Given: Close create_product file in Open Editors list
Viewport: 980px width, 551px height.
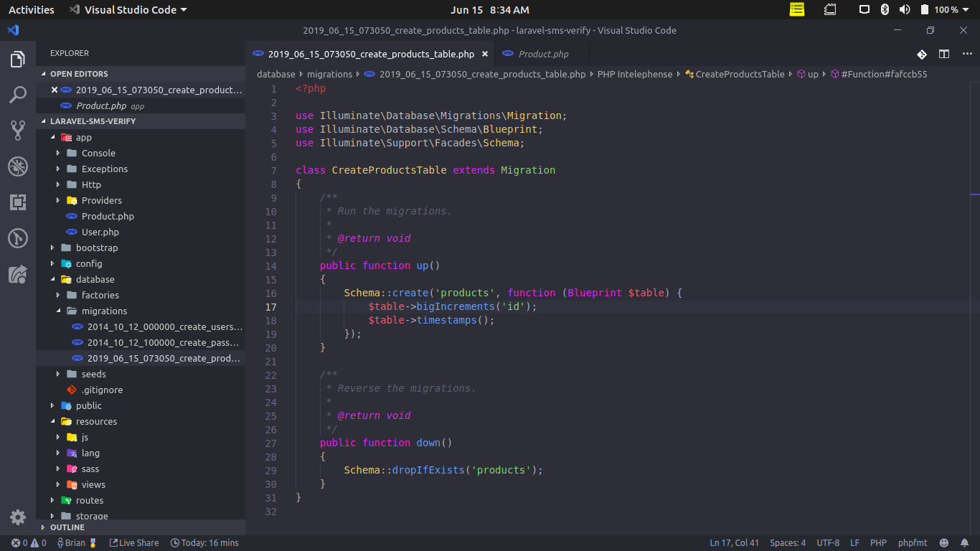Looking at the screenshot, I should 55,90.
